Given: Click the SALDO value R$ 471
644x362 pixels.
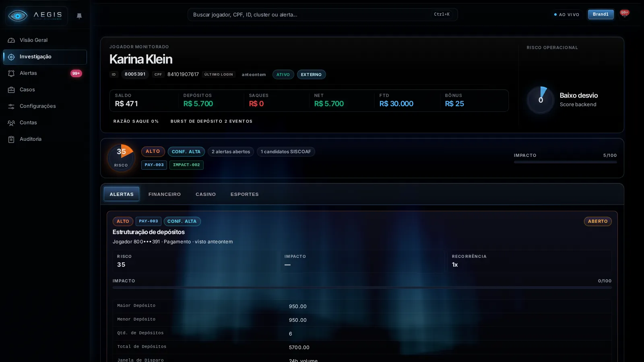Looking at the screenshot, I should click(x=126, y=104).
